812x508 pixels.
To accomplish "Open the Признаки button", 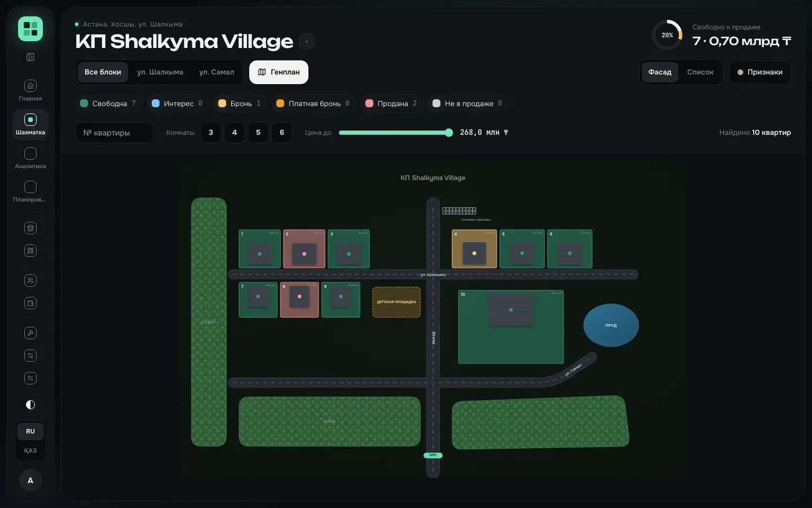I will click(760, 72).
